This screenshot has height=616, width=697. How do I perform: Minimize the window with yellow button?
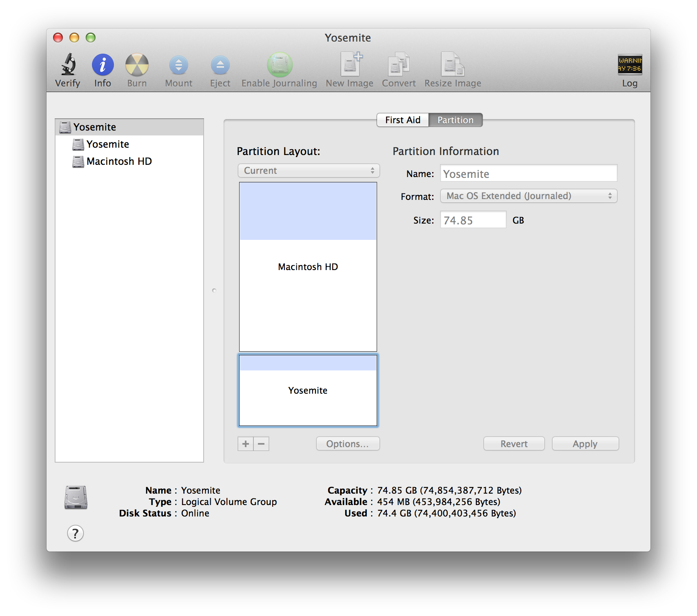coord(74,38)
